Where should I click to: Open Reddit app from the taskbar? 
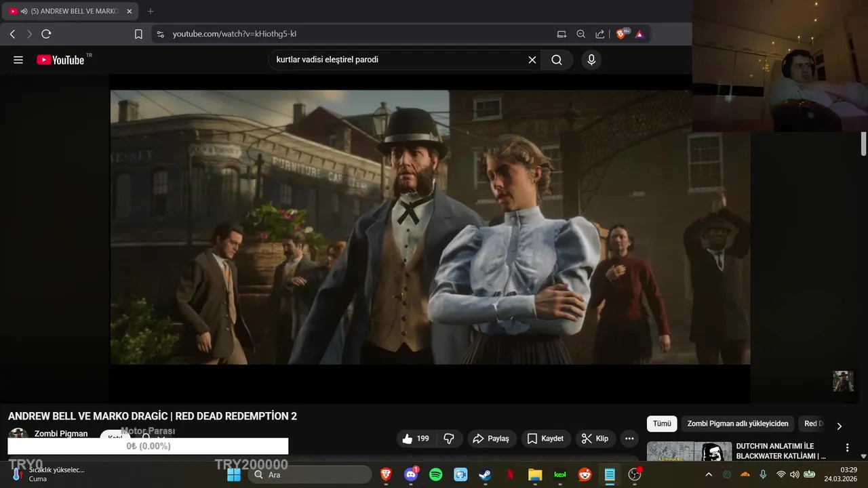pos(585,475)
